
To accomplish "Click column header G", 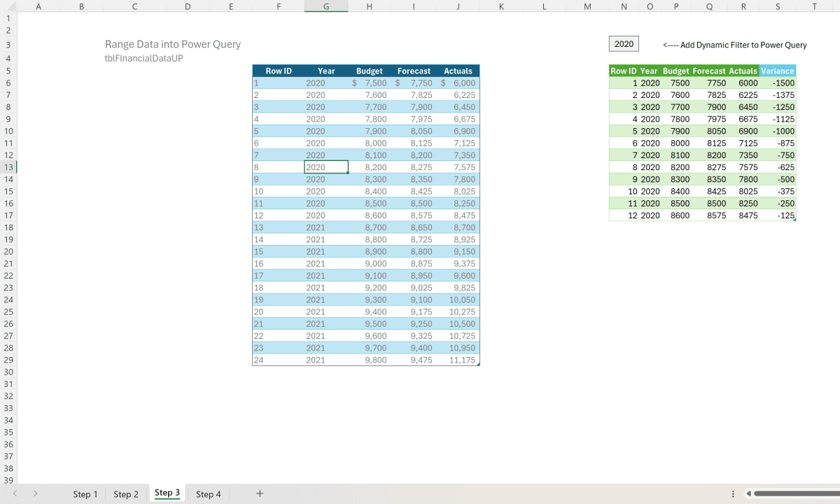I will point(326,6).
